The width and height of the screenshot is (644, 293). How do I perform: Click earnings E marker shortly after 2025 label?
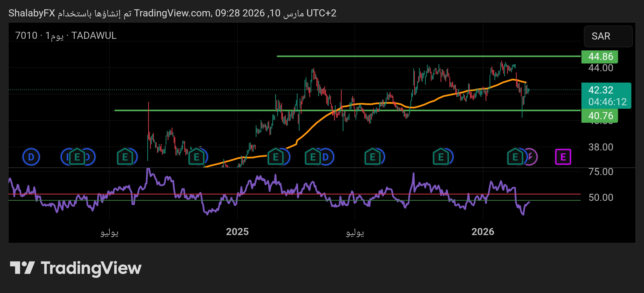coord(275,157)
